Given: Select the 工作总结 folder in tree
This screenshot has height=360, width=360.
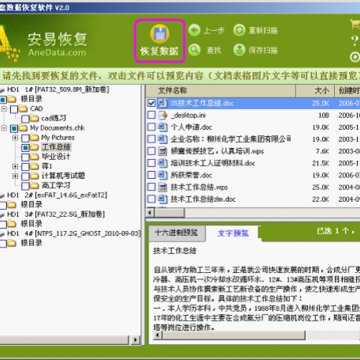Looking at the screenshot, I should coord(56,147).
